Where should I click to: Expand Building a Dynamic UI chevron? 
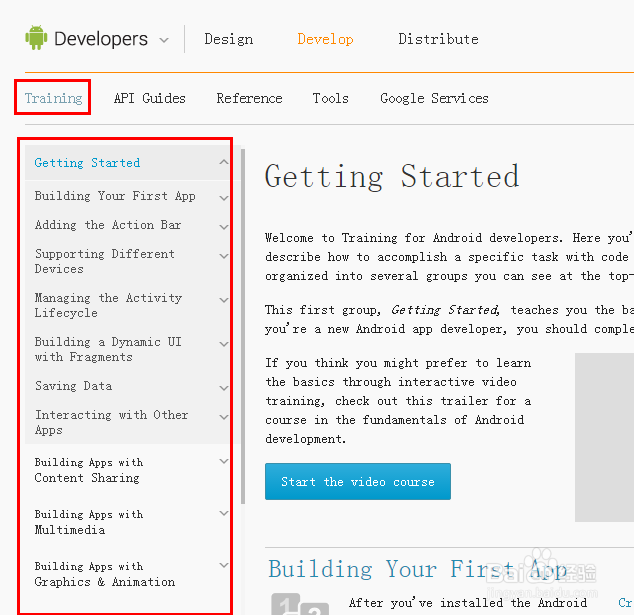click(224, 344)
